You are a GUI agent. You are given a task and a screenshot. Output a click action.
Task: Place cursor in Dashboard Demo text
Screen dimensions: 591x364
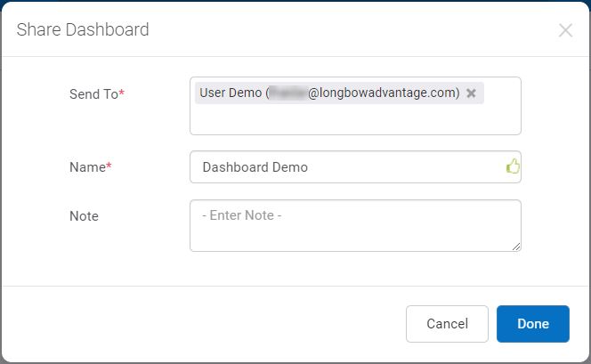tap(255, 166)
